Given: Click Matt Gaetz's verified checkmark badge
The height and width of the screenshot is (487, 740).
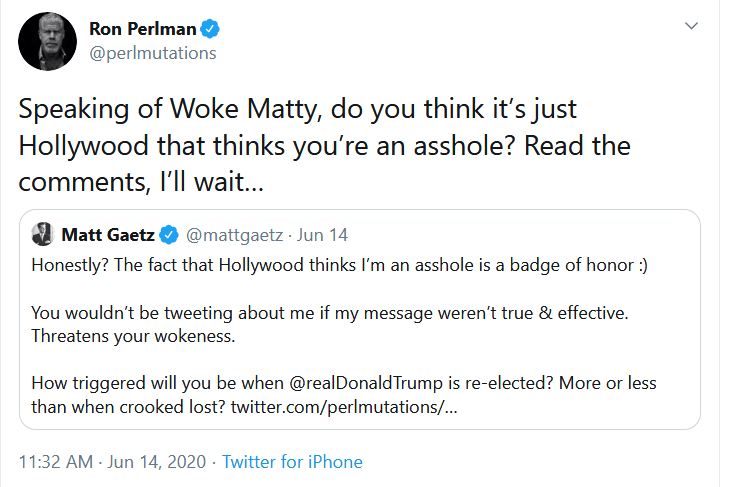Looking at the screenshot, I should pos(170,235).
